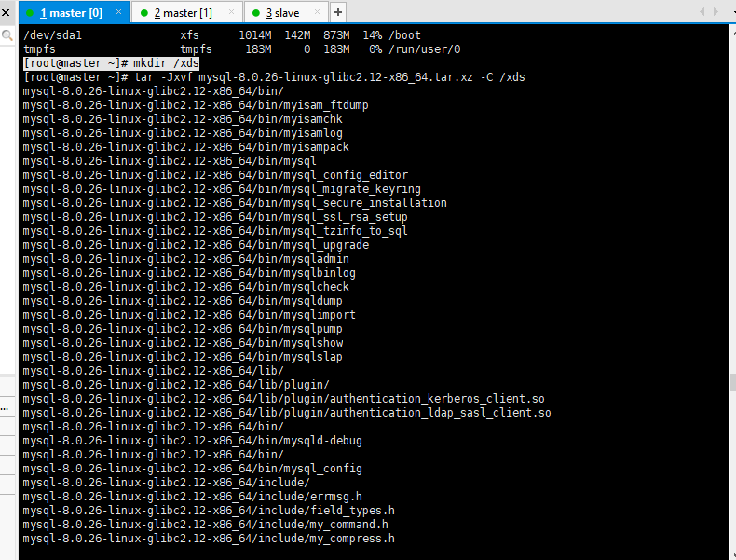The image size is (736, 560).
Task: Click the highlighted 'mkdir /xds' command line
Action: (x=111, y=63)
